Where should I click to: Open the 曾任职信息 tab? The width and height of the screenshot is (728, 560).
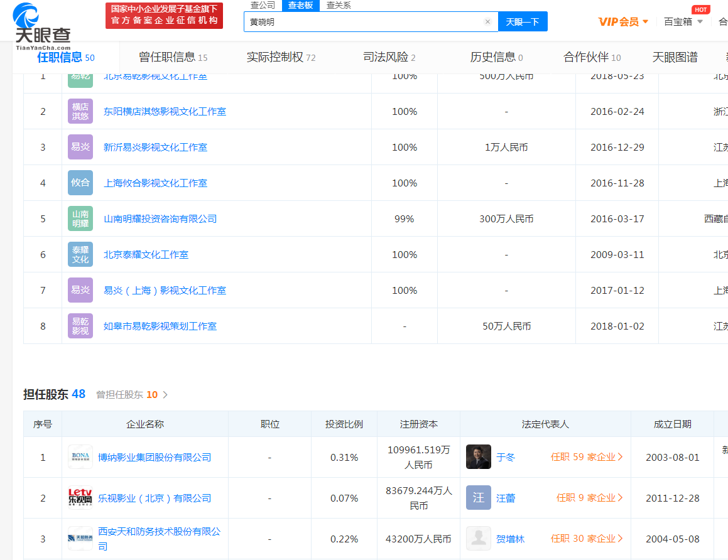pyautogui.click(x=173, y=57)
